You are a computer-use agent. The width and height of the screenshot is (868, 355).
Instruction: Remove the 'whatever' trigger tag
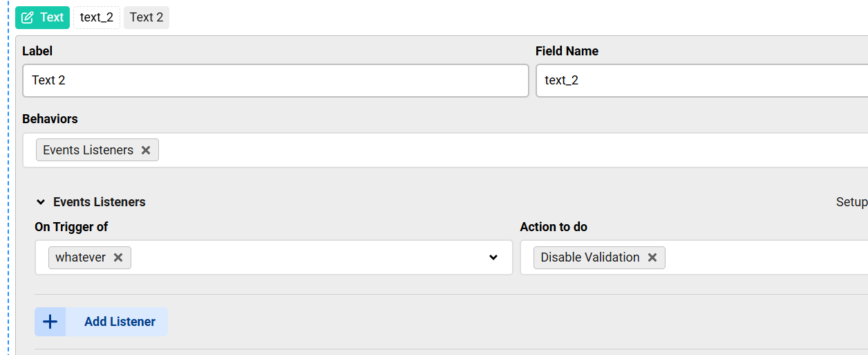coord(118,257)
